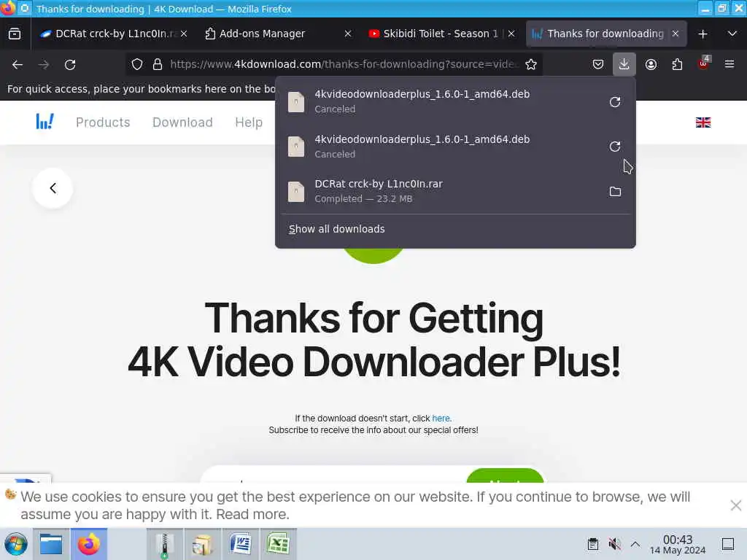Go back to previous page

pos(18,64)
